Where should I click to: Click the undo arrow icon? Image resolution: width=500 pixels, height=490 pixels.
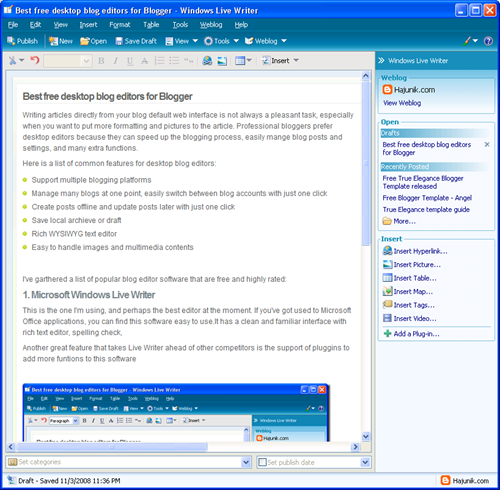[35, 60]
